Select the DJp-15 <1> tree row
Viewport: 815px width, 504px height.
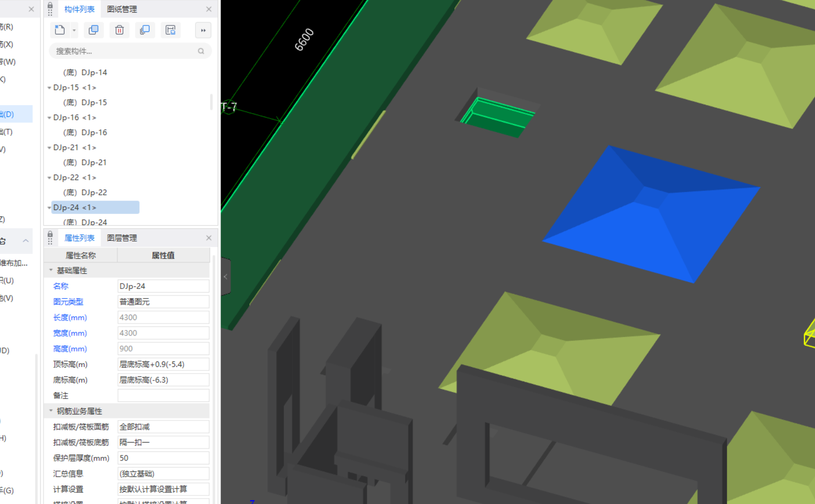(74, 87)
